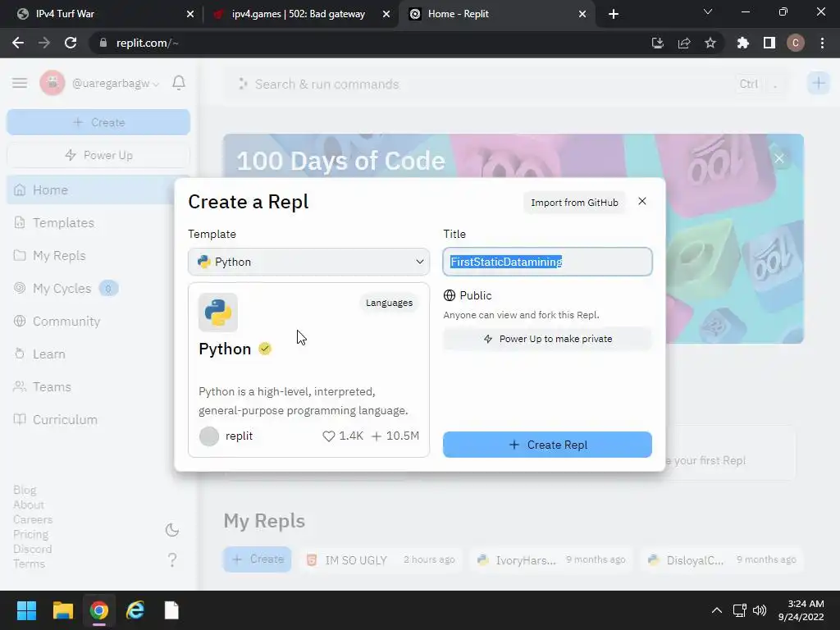Click the Languages tag
This screenshot has width=840, height=630.
(389, 303)
